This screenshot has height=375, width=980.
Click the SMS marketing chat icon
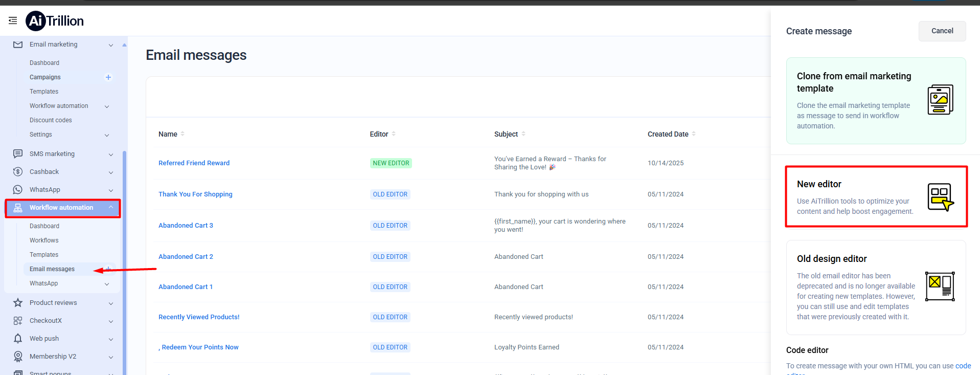18,154
